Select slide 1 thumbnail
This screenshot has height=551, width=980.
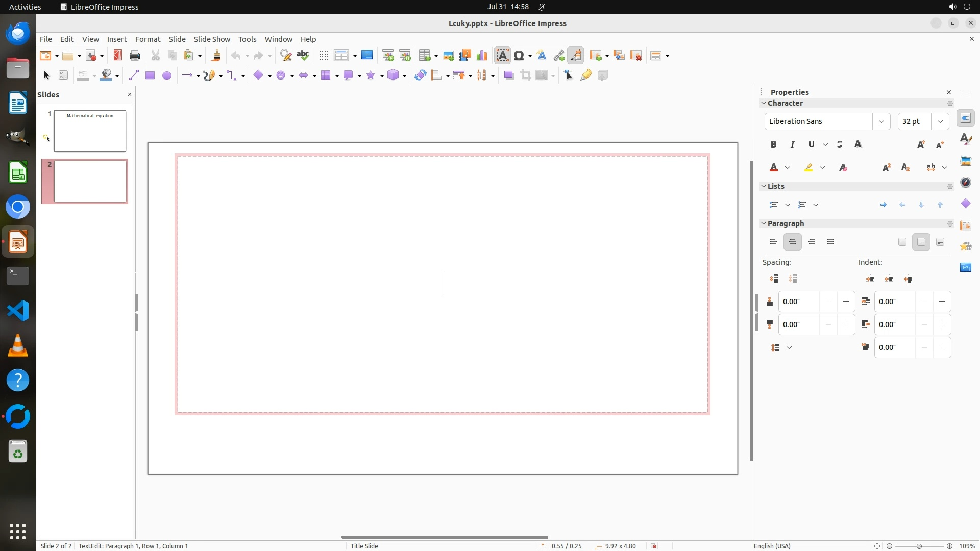tap(90, 131)
